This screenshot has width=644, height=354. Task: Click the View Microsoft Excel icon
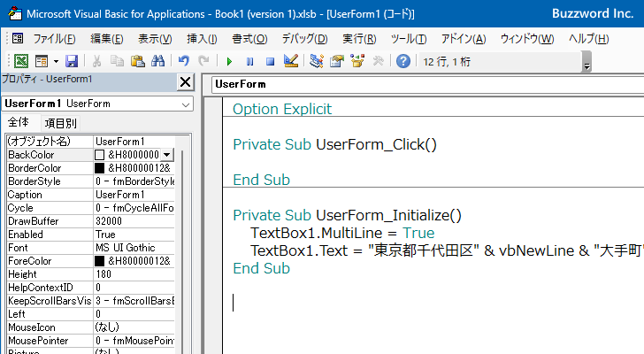21,61
